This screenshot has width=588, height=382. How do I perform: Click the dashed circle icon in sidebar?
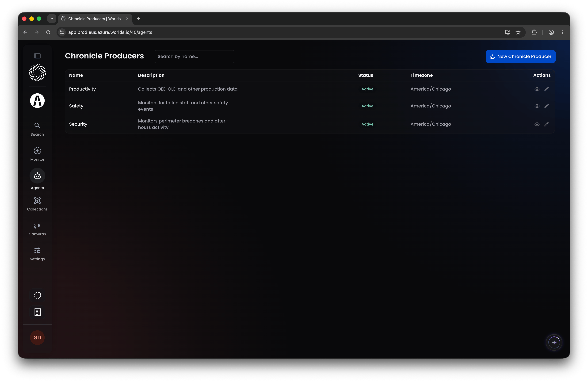tap(38, 295)
